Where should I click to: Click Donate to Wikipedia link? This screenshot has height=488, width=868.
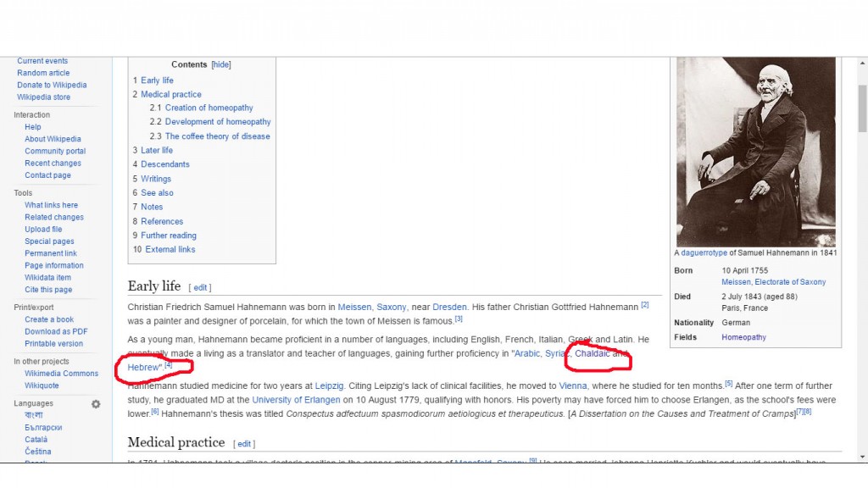point(52,86)
